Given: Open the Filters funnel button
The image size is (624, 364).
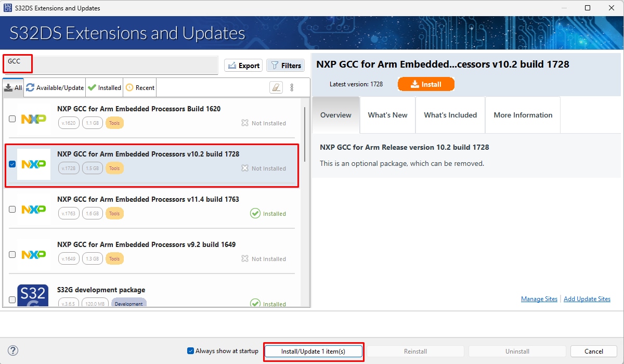Looking at the screenshot, I should pos(285,66).
